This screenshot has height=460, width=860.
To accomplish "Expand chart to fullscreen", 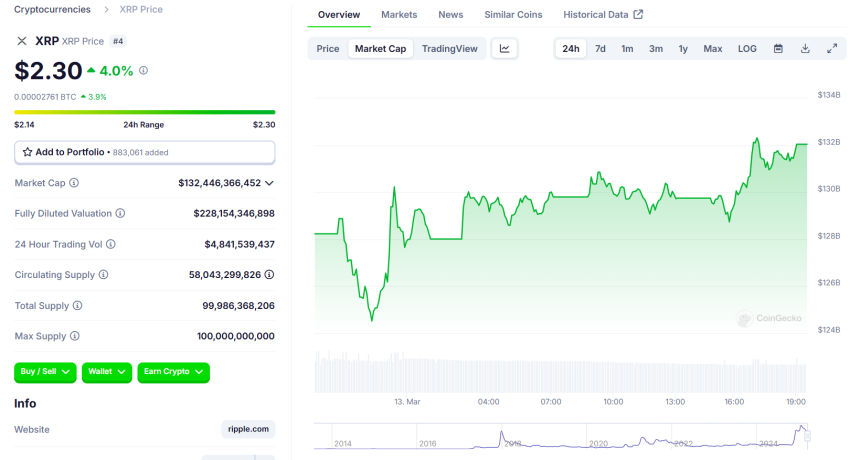I will tap(832, 48).
